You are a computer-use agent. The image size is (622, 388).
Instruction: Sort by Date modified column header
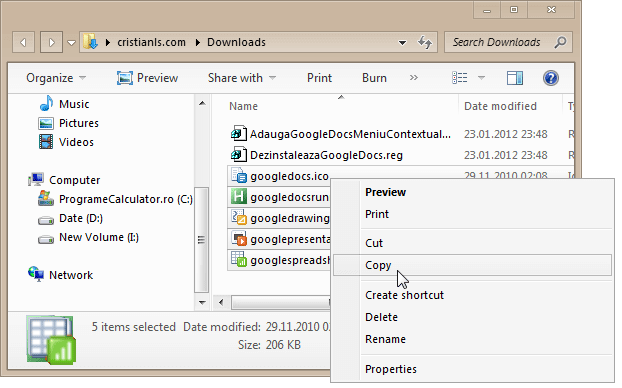point(500,106)
